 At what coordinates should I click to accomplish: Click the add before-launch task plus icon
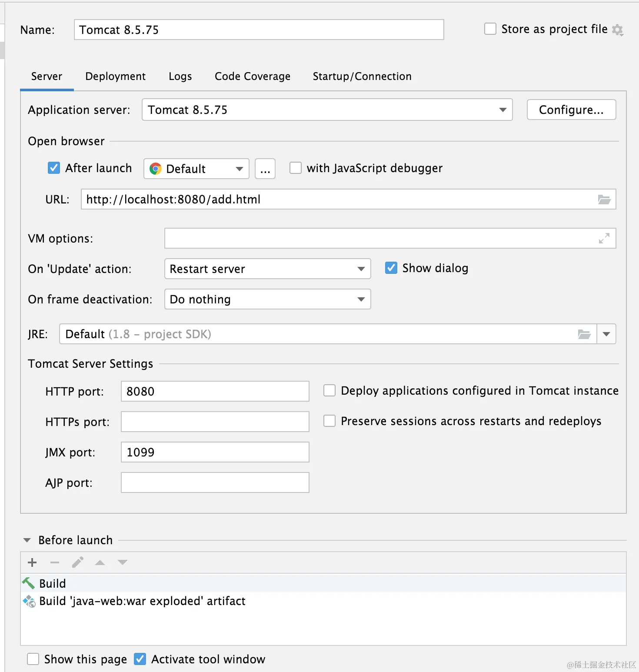click(32, 562)
